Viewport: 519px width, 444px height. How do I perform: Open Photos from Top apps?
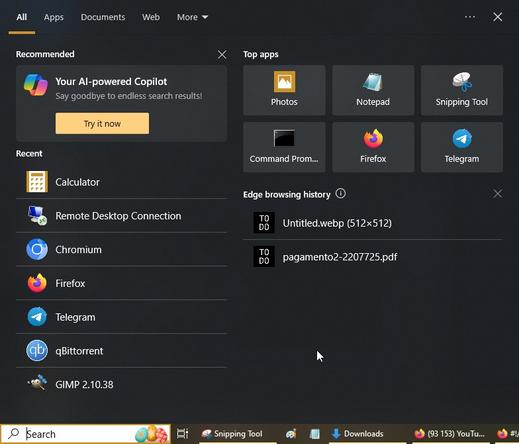284,90
